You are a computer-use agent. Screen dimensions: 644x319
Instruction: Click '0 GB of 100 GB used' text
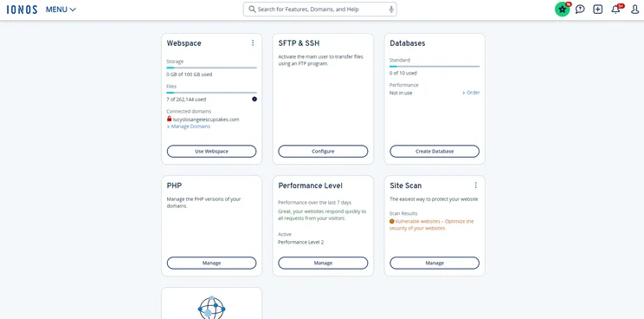[x=190, y=75]
